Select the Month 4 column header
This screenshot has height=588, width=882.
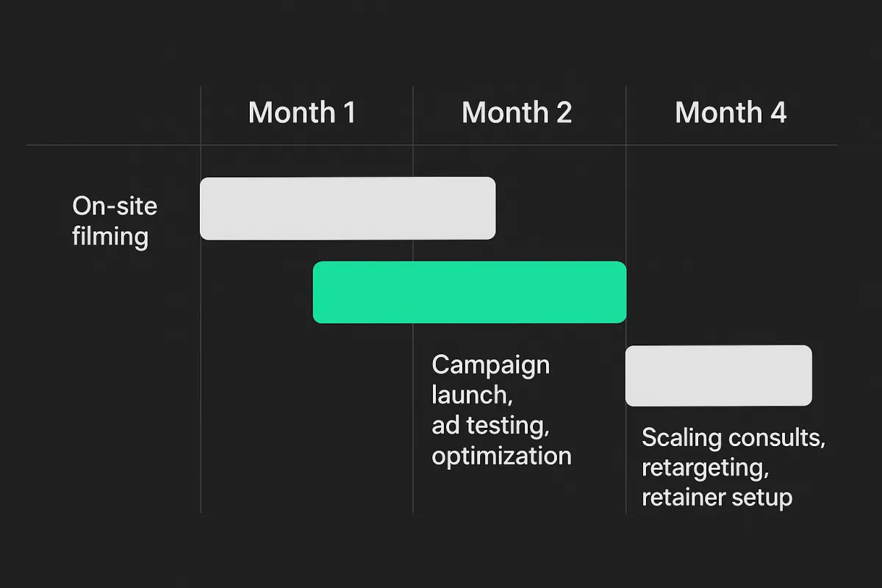731,112
